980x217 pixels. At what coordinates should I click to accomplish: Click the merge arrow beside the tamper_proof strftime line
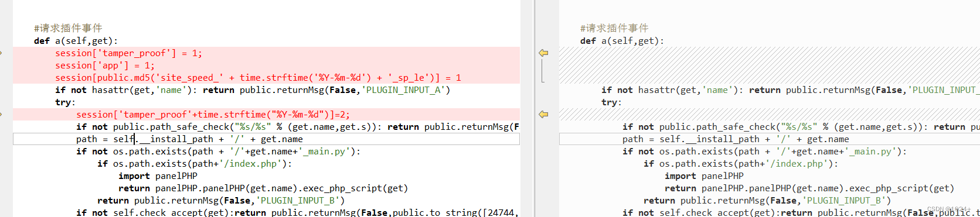coord(543,115)
